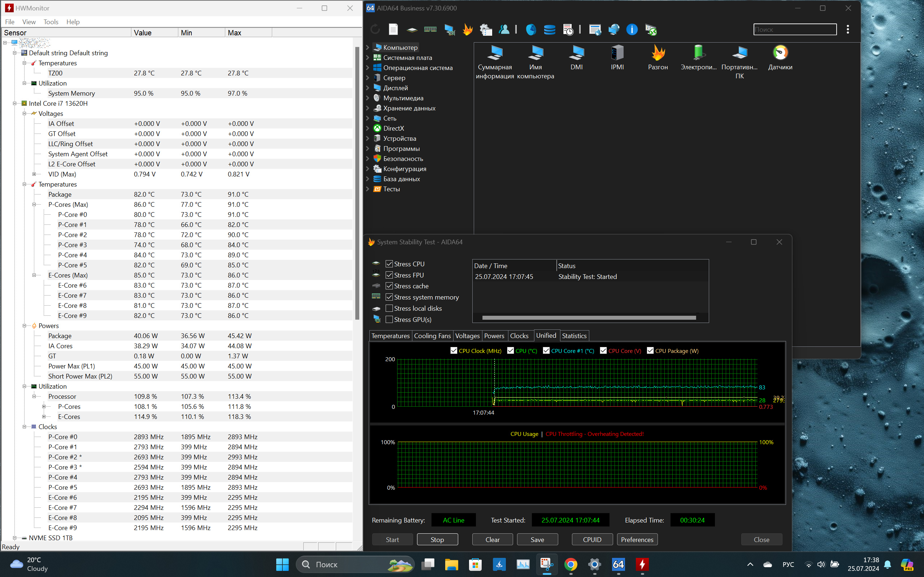The width and height of the screenshot is (924, 577).
Task: Expand the Системная плата tree node
Action: click(x=368, y=58)
